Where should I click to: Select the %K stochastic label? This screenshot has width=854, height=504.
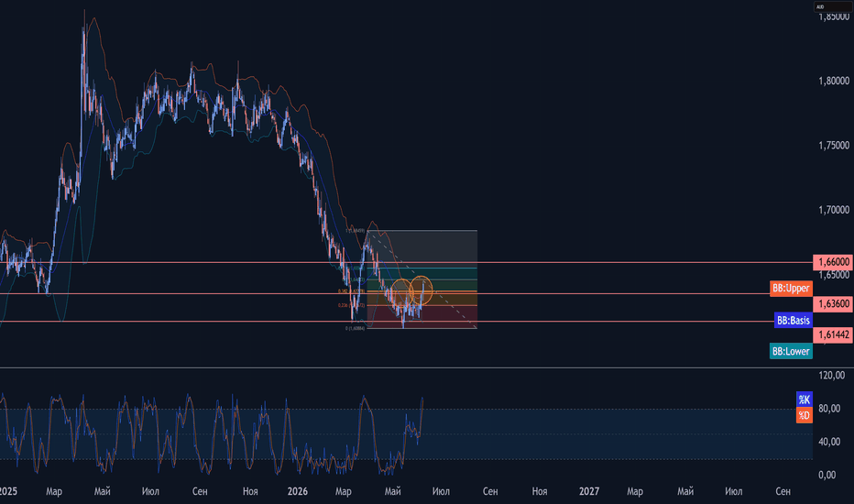tap(805, 400)
